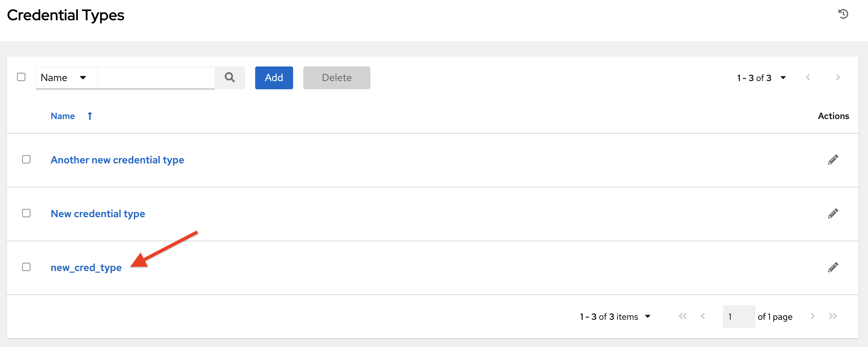Click the search magnifying glass icon

[x=230, y=78]
